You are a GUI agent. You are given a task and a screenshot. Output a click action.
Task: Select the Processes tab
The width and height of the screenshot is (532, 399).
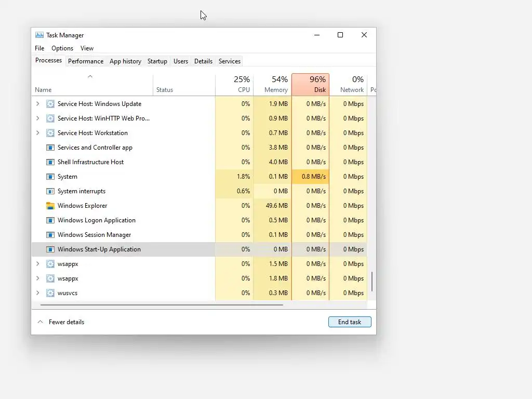(x=48, y=60)
